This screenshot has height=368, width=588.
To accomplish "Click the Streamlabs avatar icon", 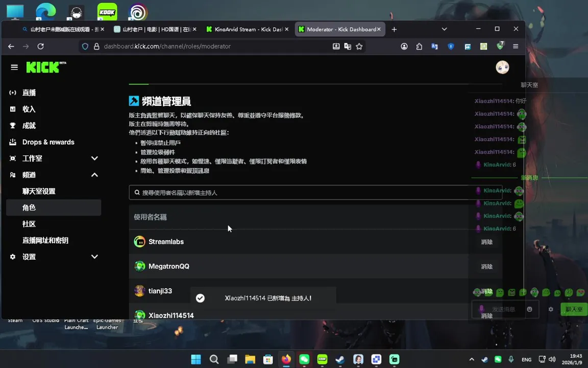I will [139, 241].
